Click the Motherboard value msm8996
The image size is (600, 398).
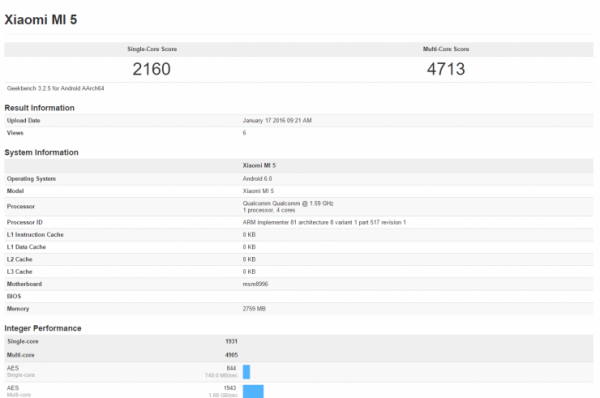(x=255, y=284)
